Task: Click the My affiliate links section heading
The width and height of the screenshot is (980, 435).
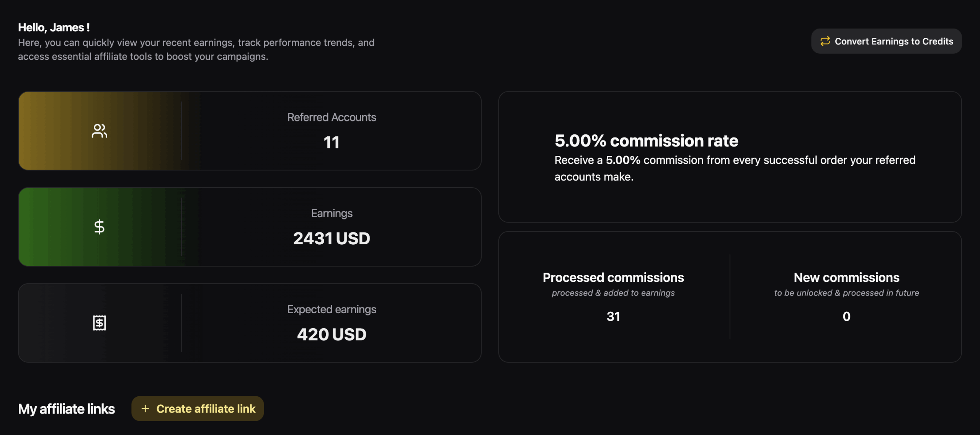Action: (x=66, y=409)
